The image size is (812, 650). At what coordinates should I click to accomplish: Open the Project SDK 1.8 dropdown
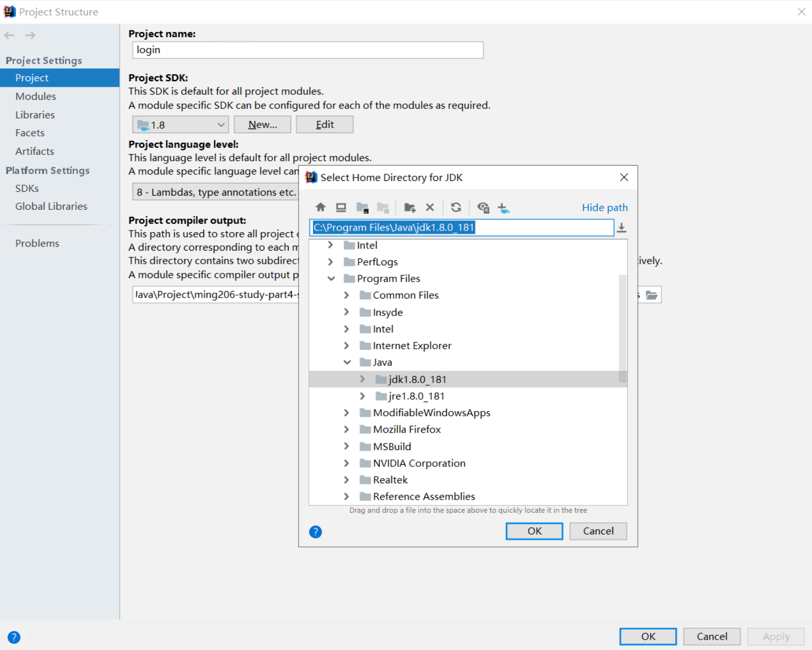tap(180, 125)
